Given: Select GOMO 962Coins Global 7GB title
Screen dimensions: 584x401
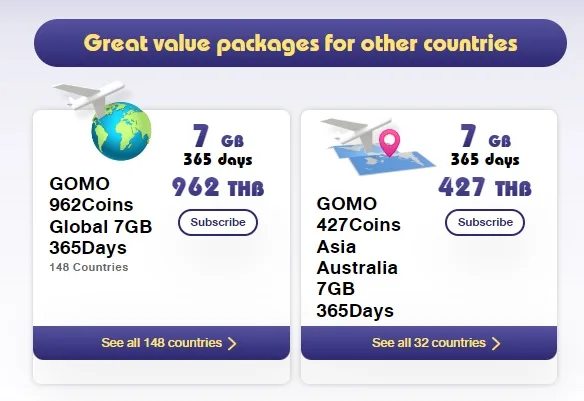Looking at the screenshot, I should coord(101,216).
